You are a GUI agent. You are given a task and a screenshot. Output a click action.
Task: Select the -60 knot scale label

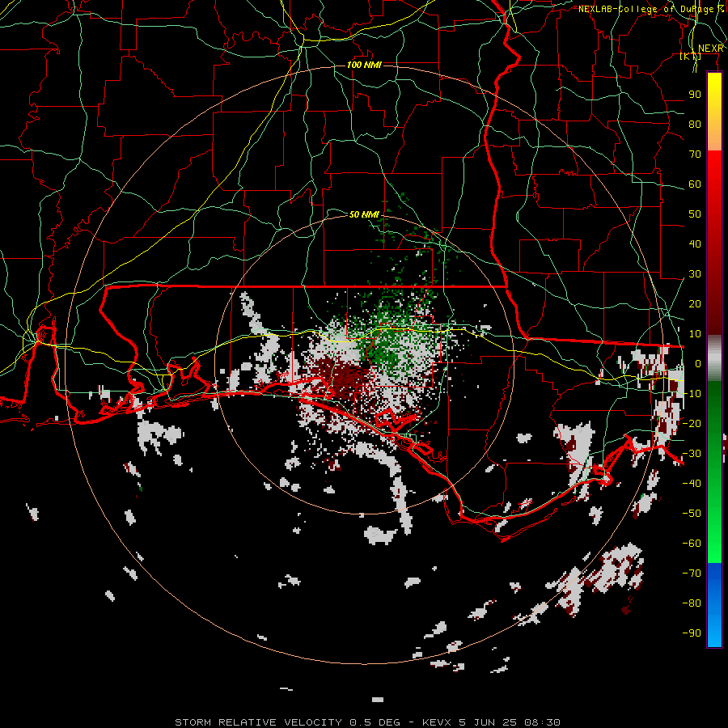692,544
